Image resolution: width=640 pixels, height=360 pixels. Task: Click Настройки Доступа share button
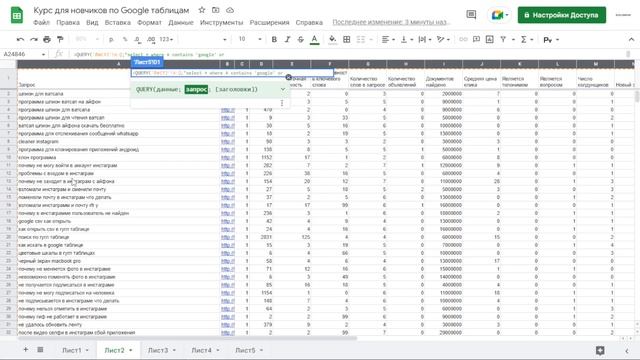pos(562,15)
